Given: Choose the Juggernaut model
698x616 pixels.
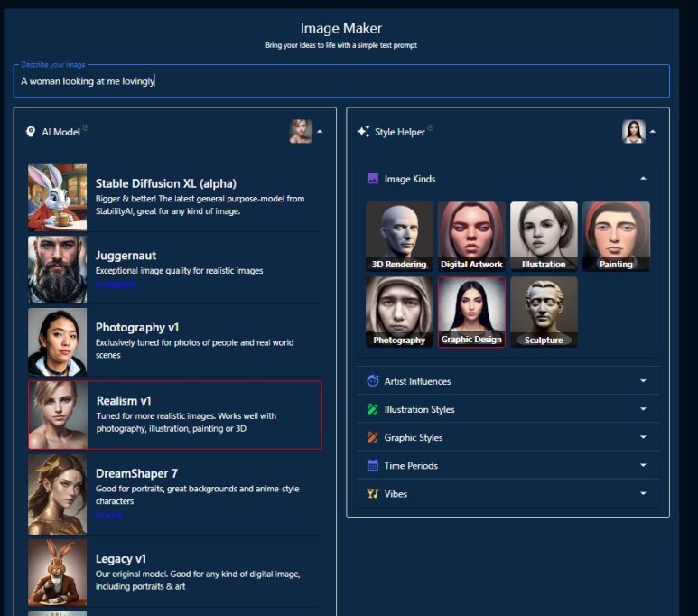Looking at the screenshot, I should [x=174, y=269].
